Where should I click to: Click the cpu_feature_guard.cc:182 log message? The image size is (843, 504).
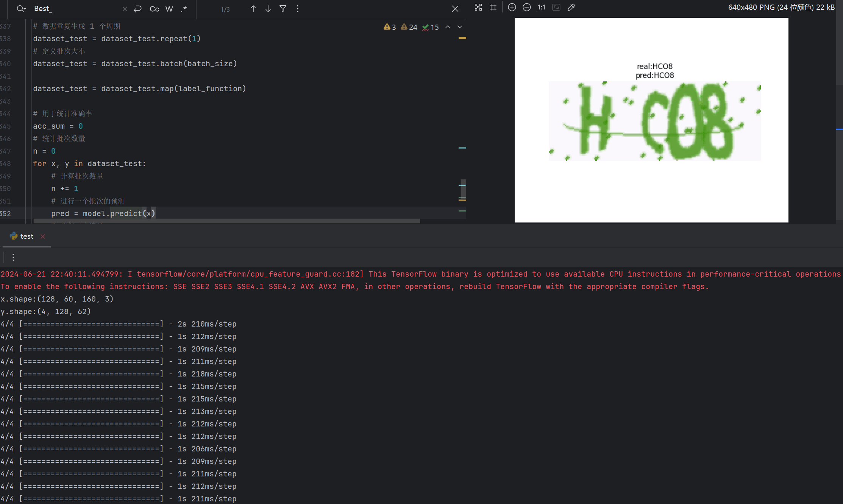coord(420,274)
